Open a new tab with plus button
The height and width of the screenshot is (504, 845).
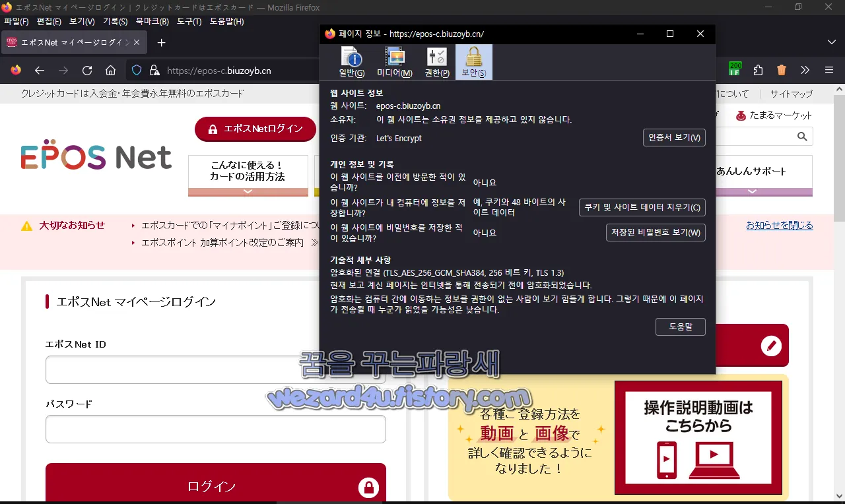pyautogui.click(x=161, y=42)
